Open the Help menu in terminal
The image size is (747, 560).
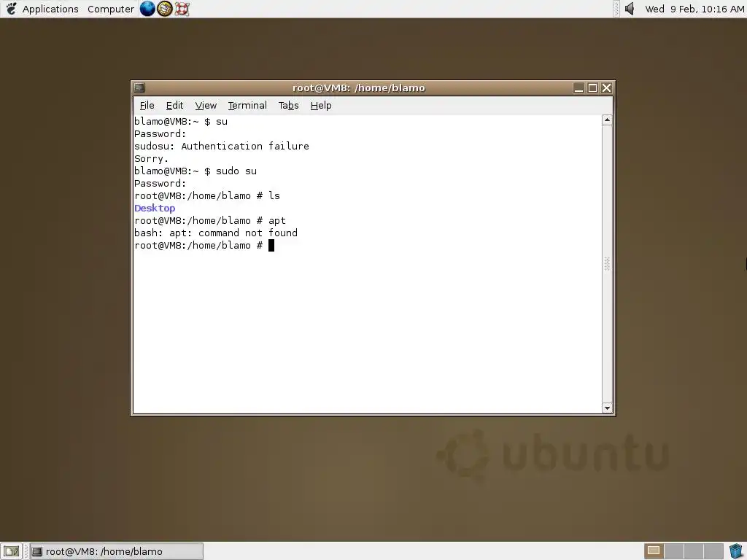click(x=321, y=105)
